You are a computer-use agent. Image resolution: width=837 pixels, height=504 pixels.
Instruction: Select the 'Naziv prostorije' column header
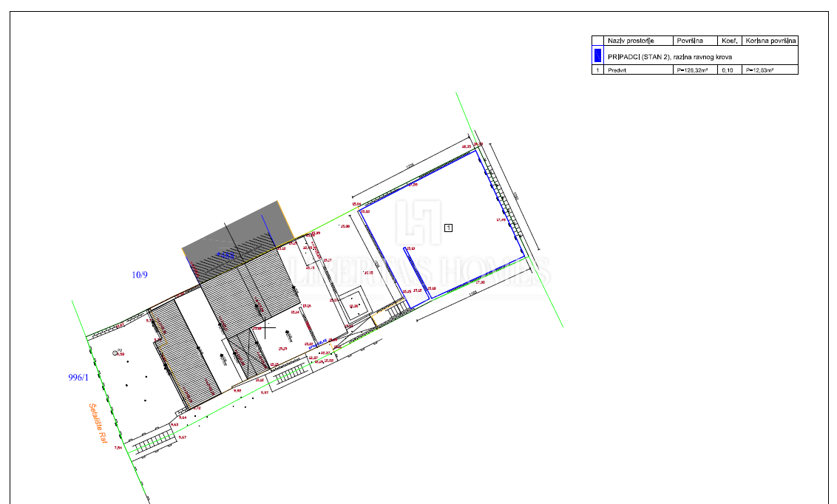pos(631,41)
